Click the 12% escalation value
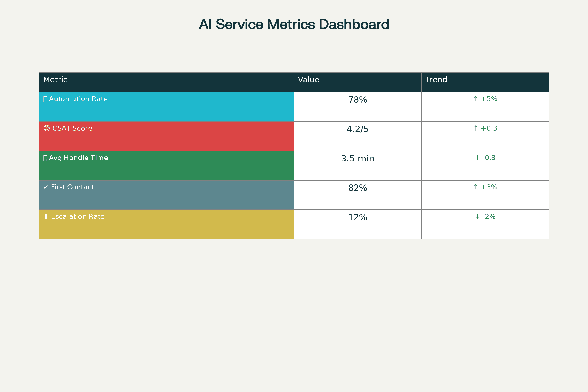The height and width of the screenshot is (392, 588). click(358, 217)
